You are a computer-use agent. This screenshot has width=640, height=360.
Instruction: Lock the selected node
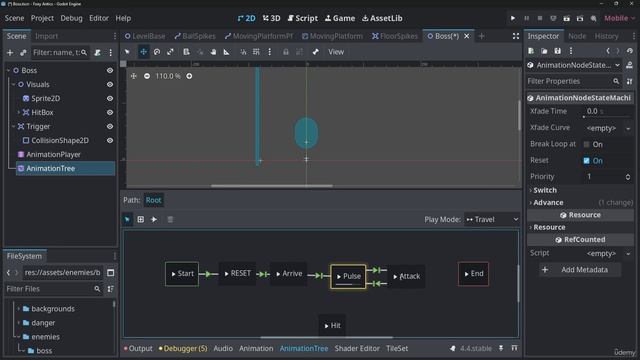(x=286, y=52)
